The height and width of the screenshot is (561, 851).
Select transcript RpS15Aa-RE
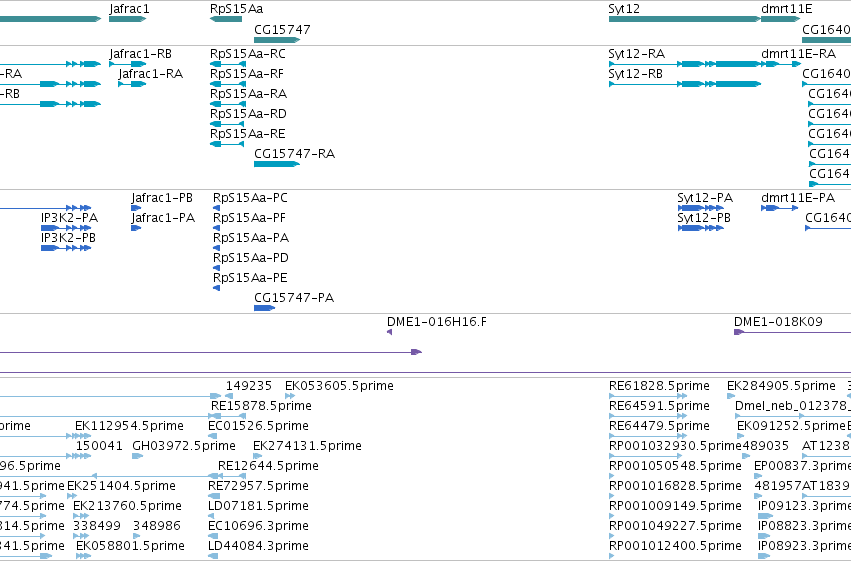(x=247, y=135)
